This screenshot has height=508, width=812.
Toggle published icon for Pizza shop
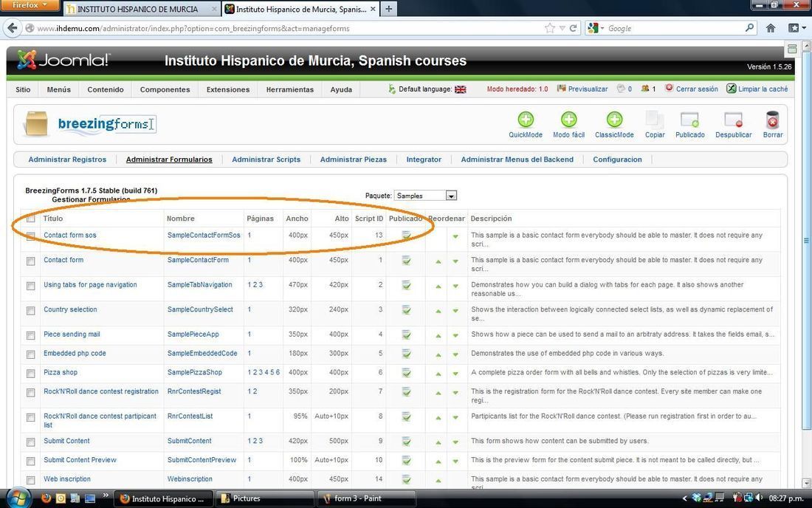pyautogui.click(x=407, y=372)
